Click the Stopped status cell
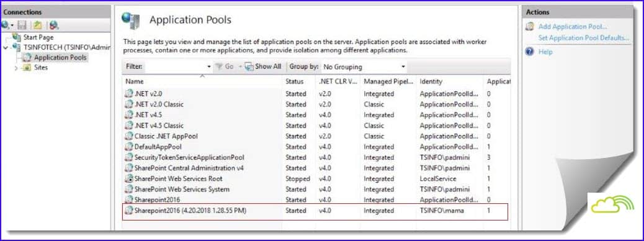The image size is (644, 241). [x=298, y=178]
